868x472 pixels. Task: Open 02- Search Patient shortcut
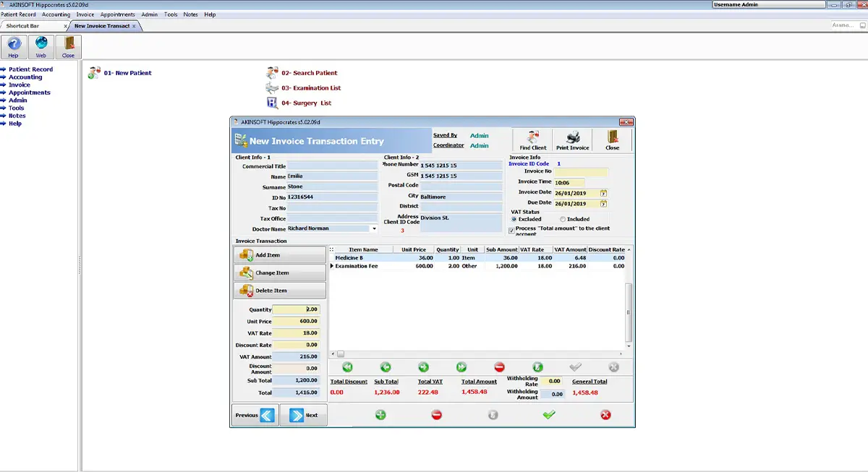[x=302, y=73]
